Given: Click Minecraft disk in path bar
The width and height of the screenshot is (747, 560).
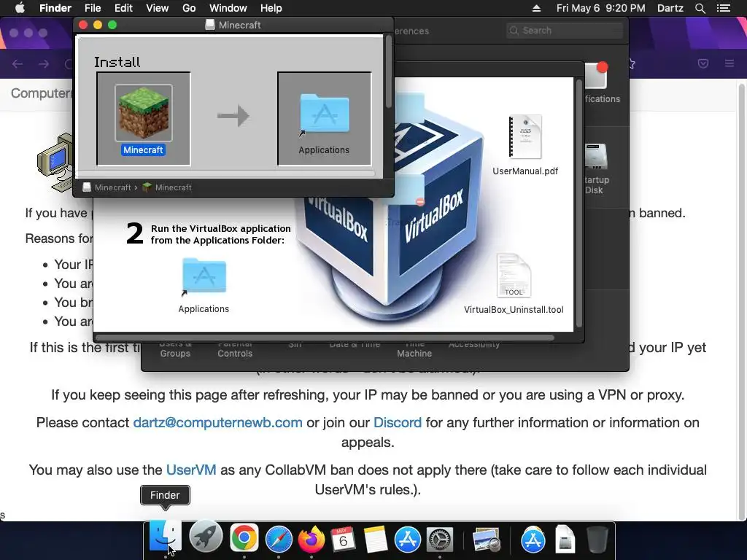Looking at the screenshot, I should [107, 187].
